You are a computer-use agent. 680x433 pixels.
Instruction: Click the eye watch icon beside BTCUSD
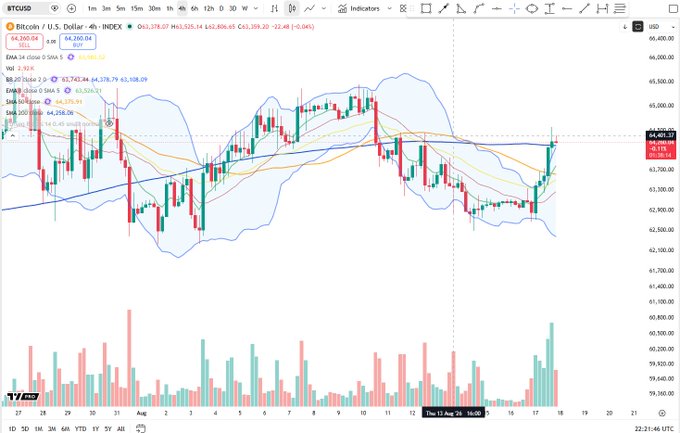55,8
